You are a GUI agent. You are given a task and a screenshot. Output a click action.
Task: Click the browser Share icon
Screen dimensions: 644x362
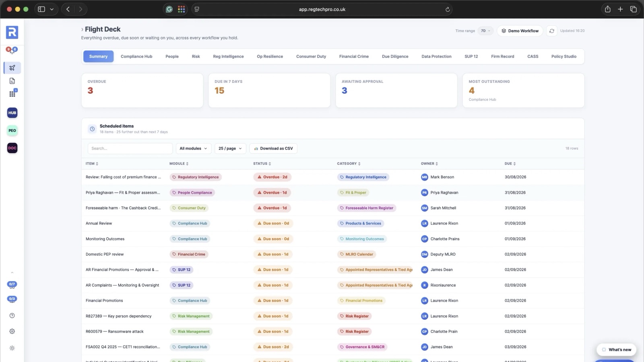(x=608, y=9)
